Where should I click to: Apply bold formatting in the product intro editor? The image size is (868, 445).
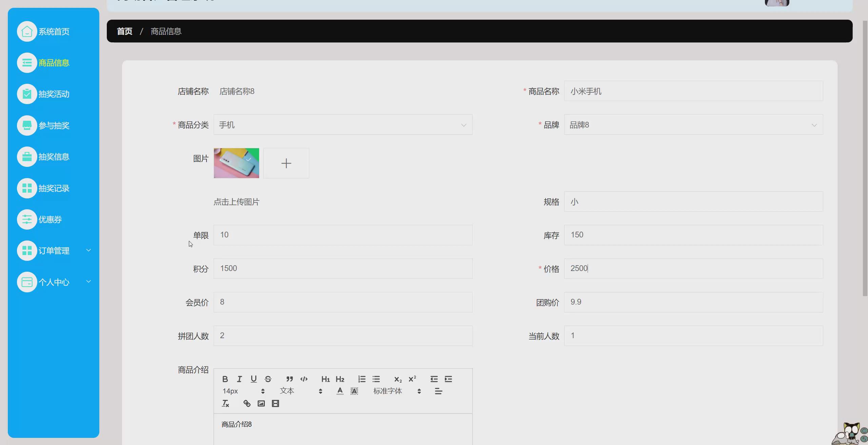click(x=225, y=379)
